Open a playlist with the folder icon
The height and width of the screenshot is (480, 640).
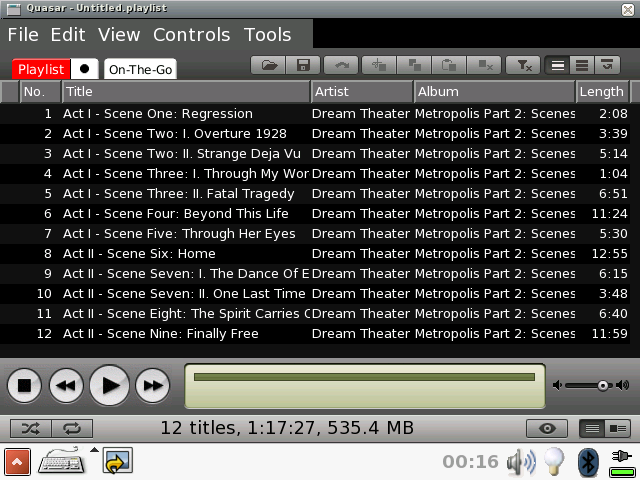268,65
